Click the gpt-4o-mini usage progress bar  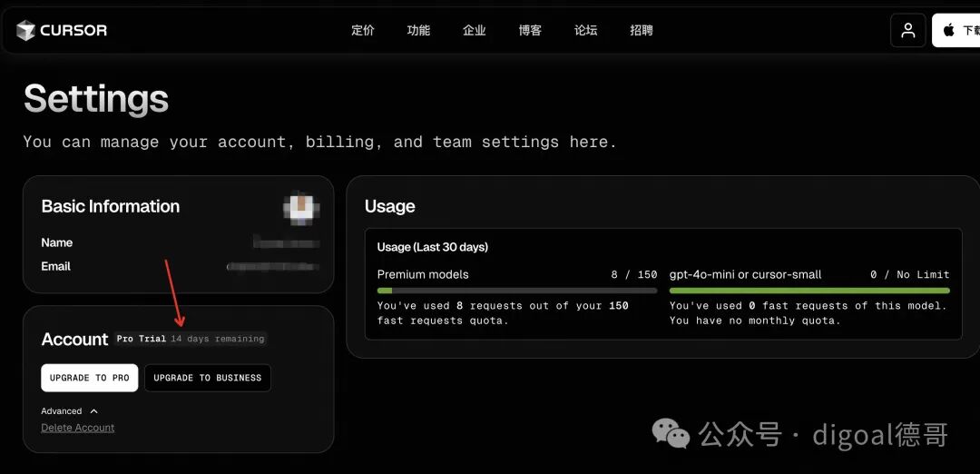[809, 291]
